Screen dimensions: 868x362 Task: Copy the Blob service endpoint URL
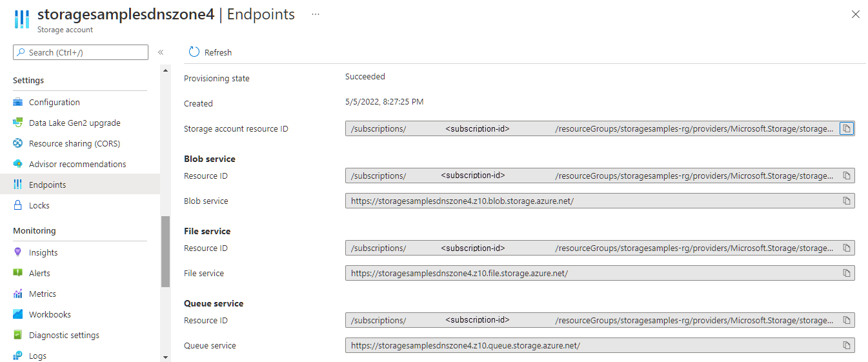coord(847,201)
